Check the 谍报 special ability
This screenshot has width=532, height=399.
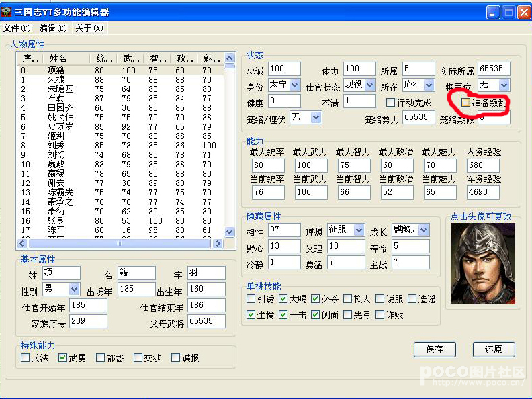(175, 357)
